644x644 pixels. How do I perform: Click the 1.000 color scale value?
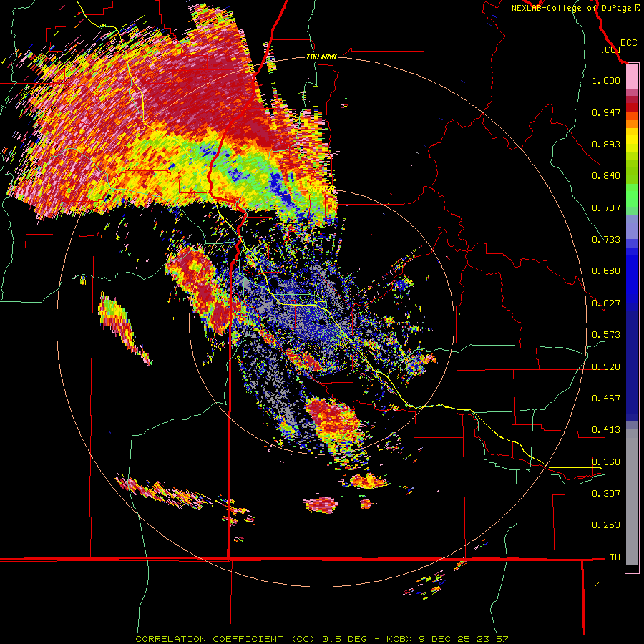[x=606, y=80]
